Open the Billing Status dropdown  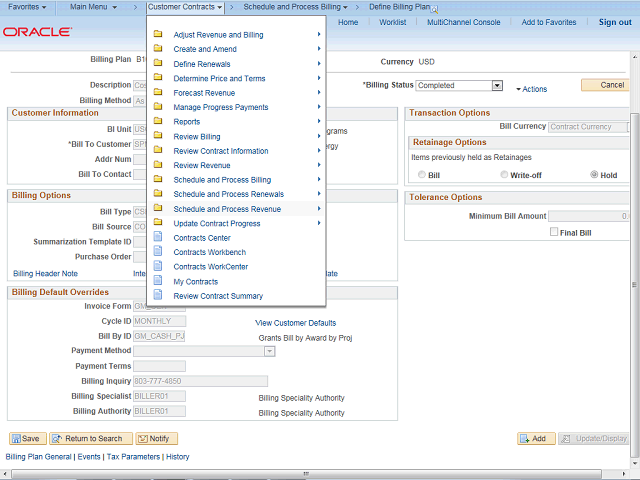point(497,85)
